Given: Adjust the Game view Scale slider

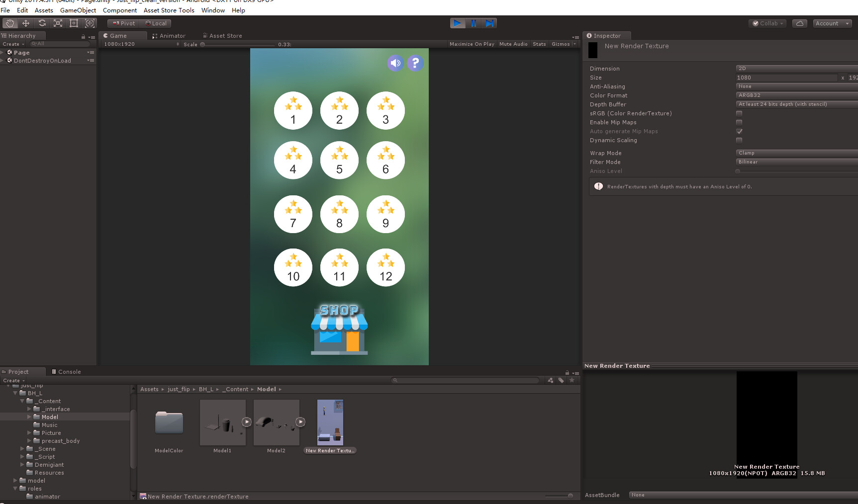Looking at the screenshot, I should pos(237,44).
